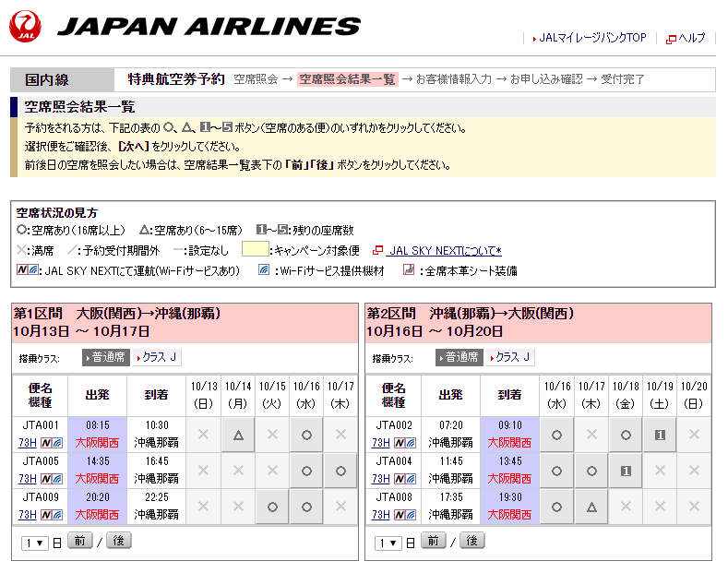This screenshot has height=573, width=728.
Task: Open the JAL SKY NEXTについて link
Action: 446,251
